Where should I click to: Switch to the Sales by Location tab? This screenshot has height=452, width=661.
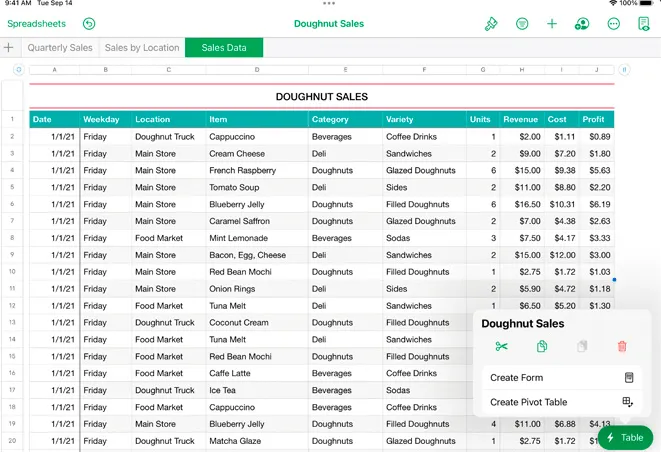[142, 48]
